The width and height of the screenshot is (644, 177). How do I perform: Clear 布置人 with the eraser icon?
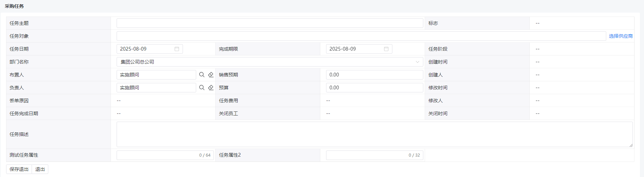click(x=211, y=75)
